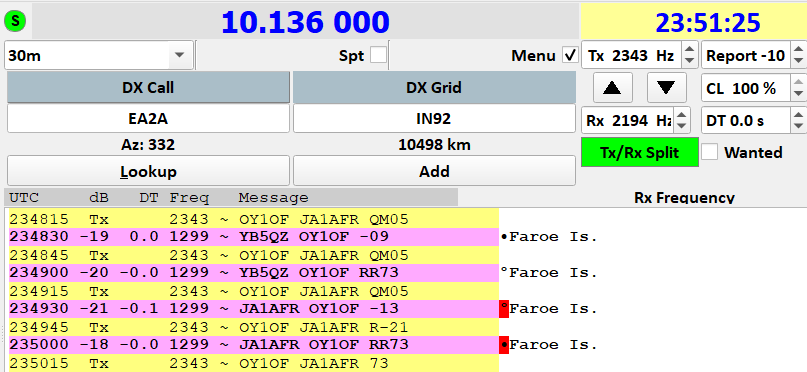Select the 235000 JA1AFR OY1OF RR73 row
The image size is (807, 372).
coord(253,345)
